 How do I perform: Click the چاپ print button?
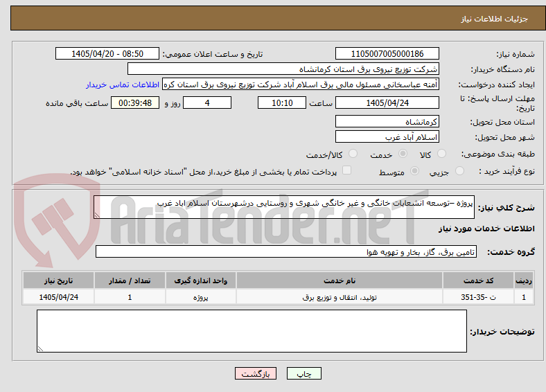point(304,373)
